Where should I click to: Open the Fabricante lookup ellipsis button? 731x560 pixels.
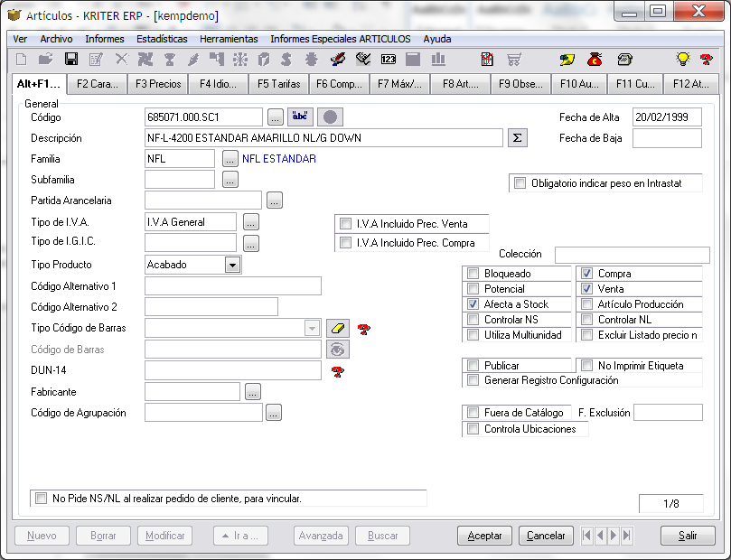[x=253, y=392]
